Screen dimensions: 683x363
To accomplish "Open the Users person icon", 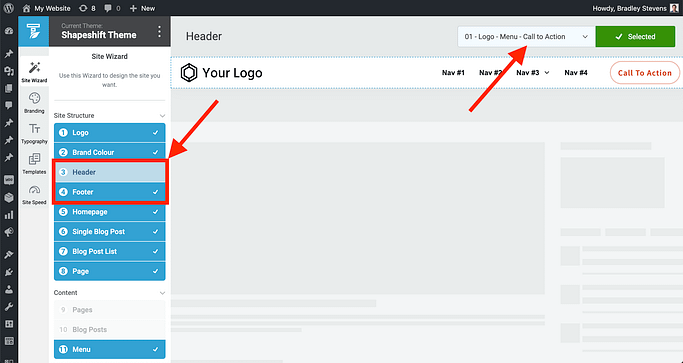I will (x=9, y=289).
